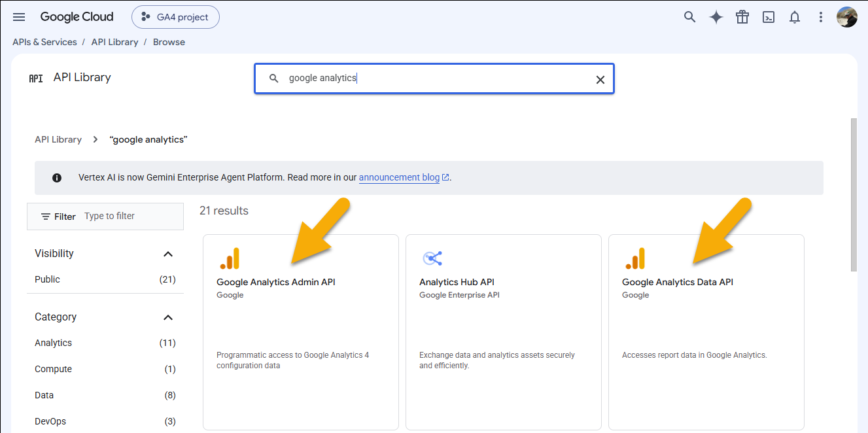The height and width of the screenshot is (433, 868).
Task: Click "Google Enterprise API" provider text
Action: coord(459,295)
